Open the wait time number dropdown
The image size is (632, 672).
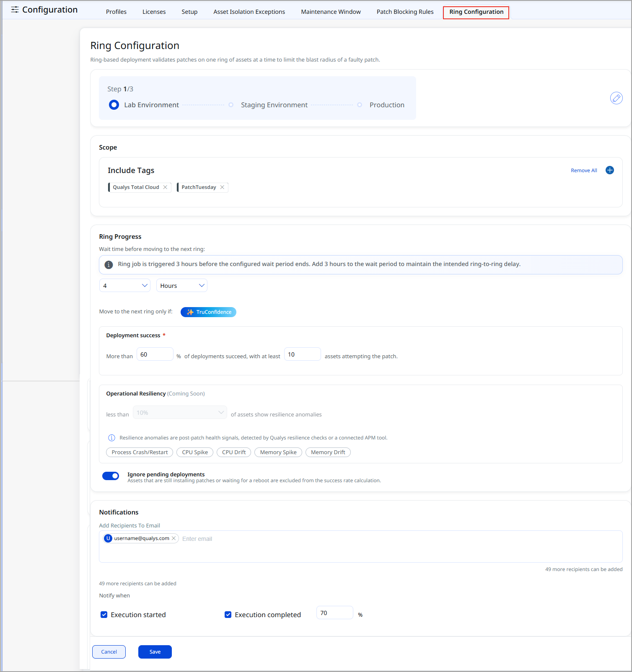[125, 285]
